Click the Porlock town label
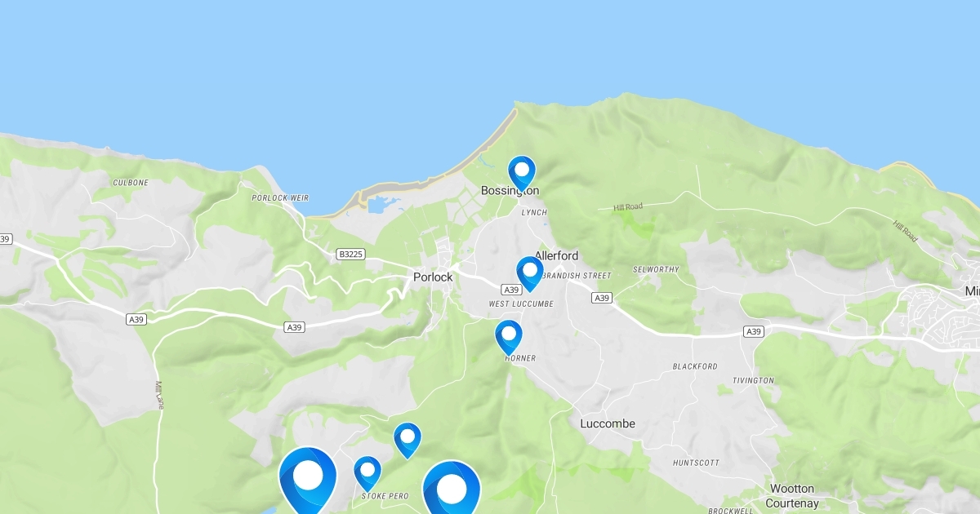The image size is (980, 514). [x=433, y=277]
